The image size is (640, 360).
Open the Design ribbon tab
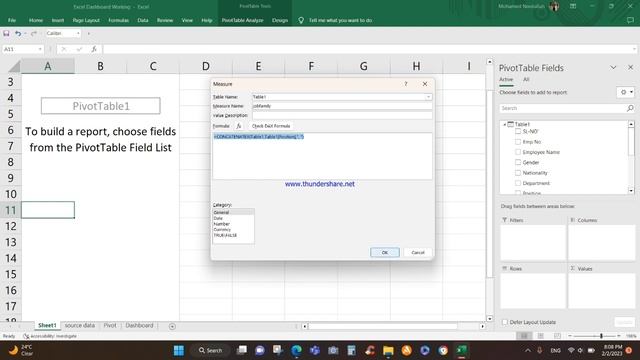coord(280,20)
